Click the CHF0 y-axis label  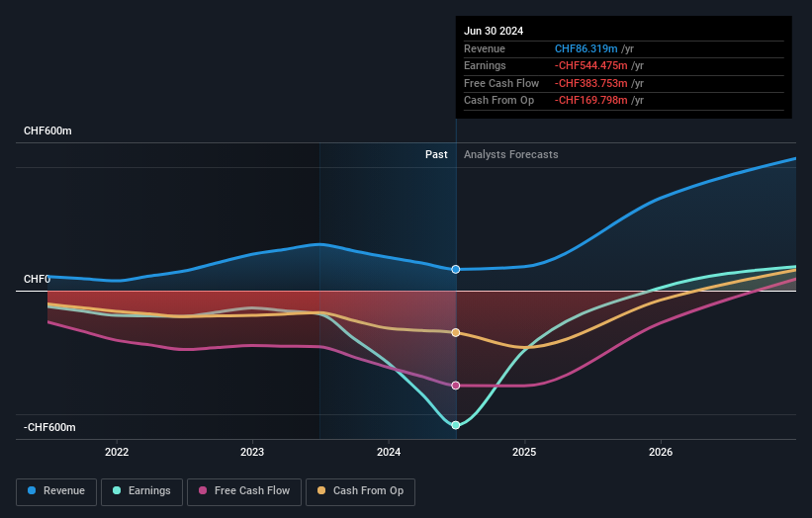37,279
